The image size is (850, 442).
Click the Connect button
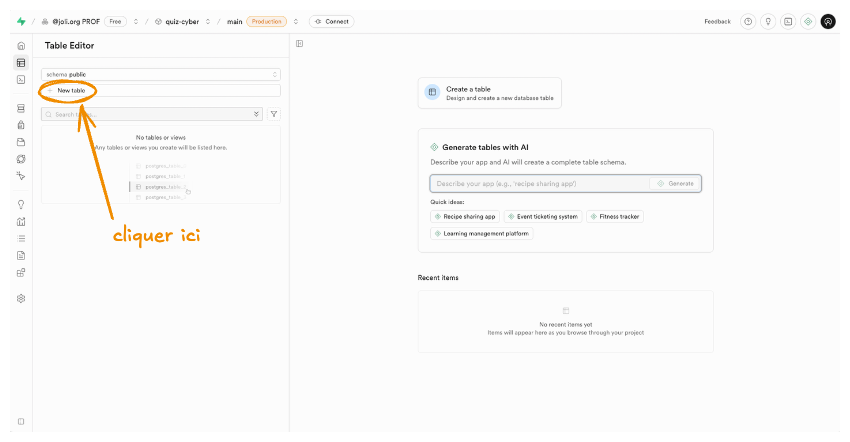[x=331, y=21]
